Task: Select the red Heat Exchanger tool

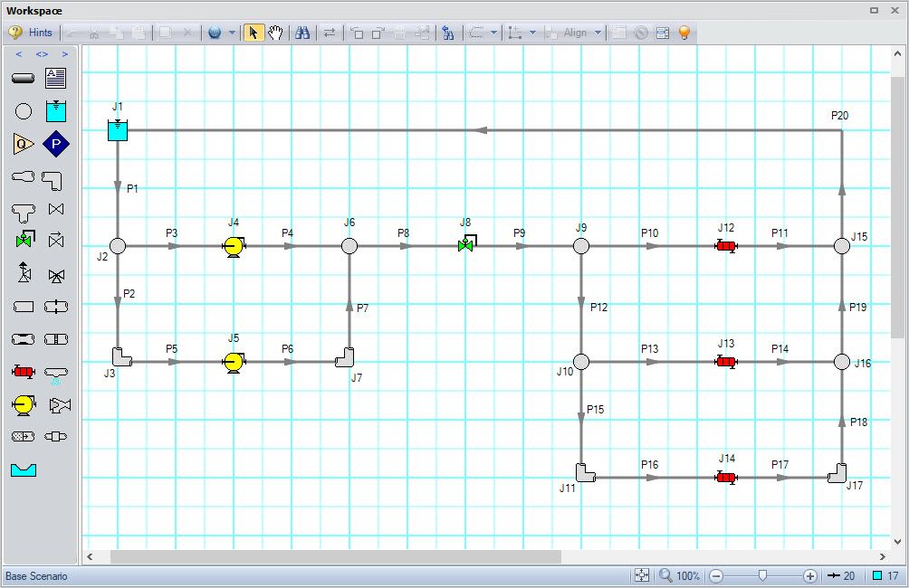Action: 24,371
